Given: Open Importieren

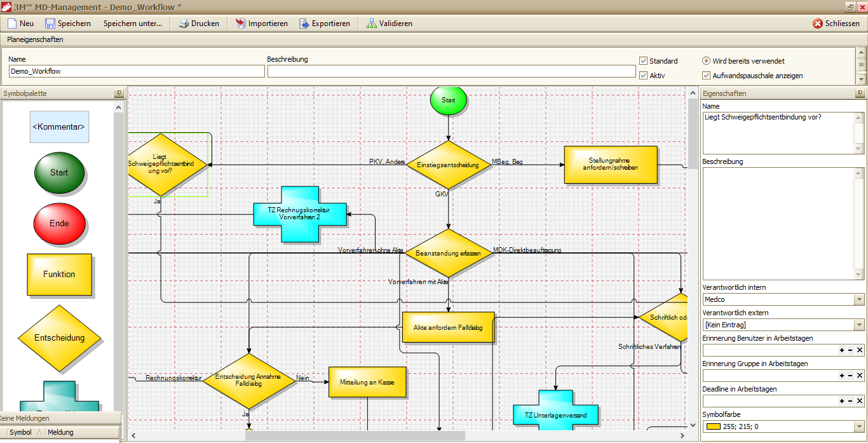Looking at the screenshot, I should point(261,24).
